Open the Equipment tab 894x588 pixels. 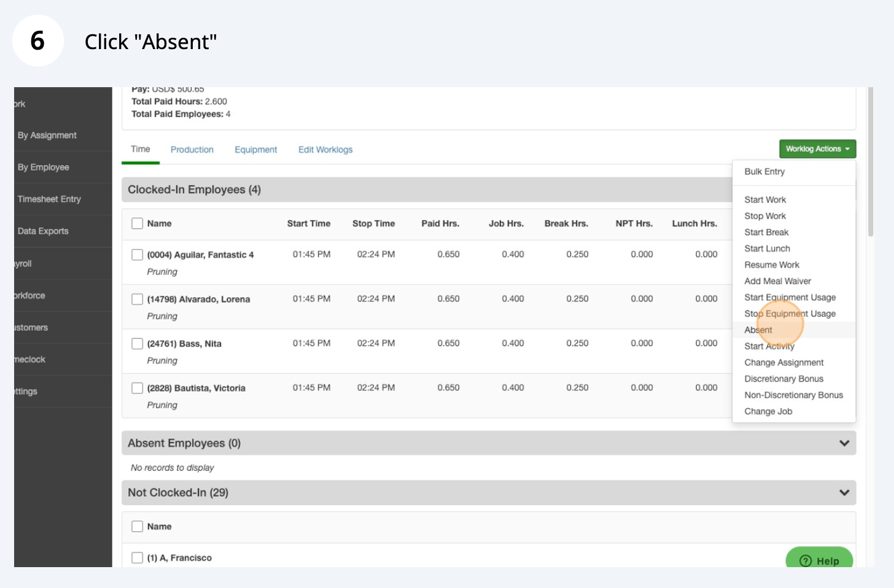click(255, 150)
